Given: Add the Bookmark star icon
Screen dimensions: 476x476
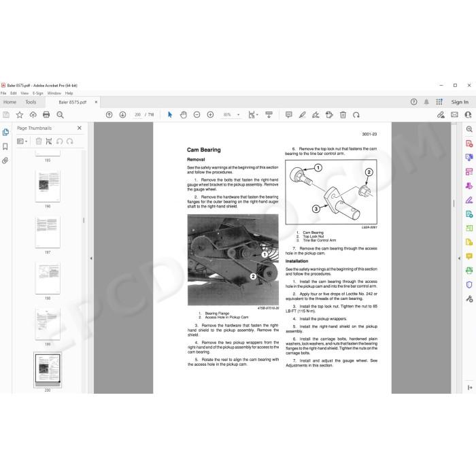Looking at the screenshot, I should tap(20, 115).
